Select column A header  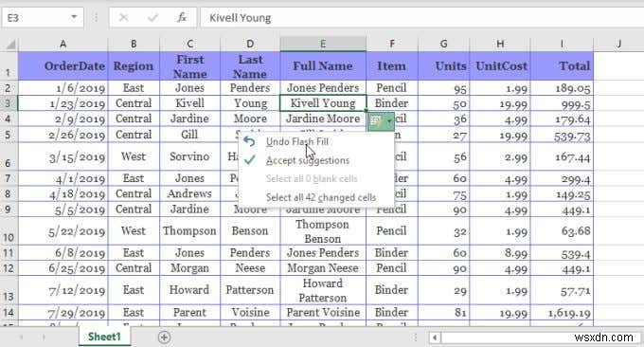[63, 44]
